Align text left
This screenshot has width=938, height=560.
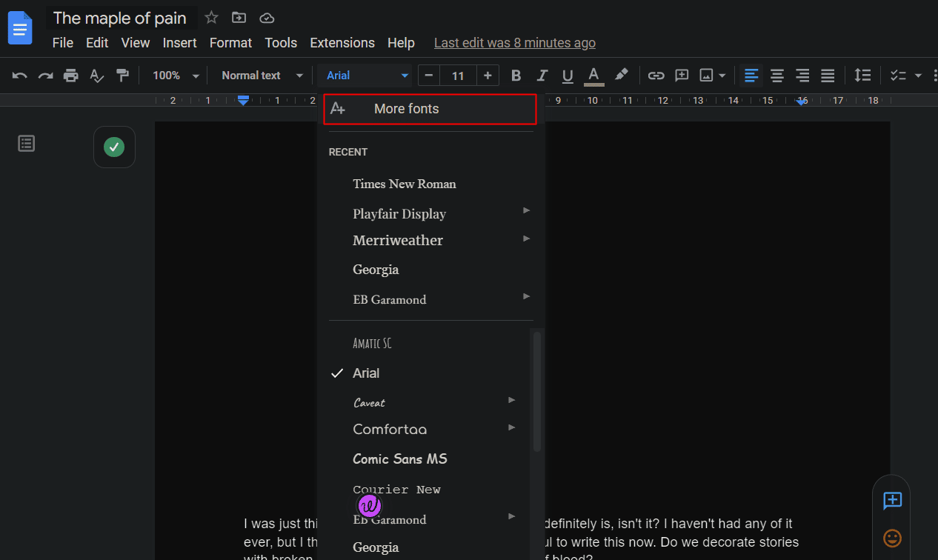point(751,76)
